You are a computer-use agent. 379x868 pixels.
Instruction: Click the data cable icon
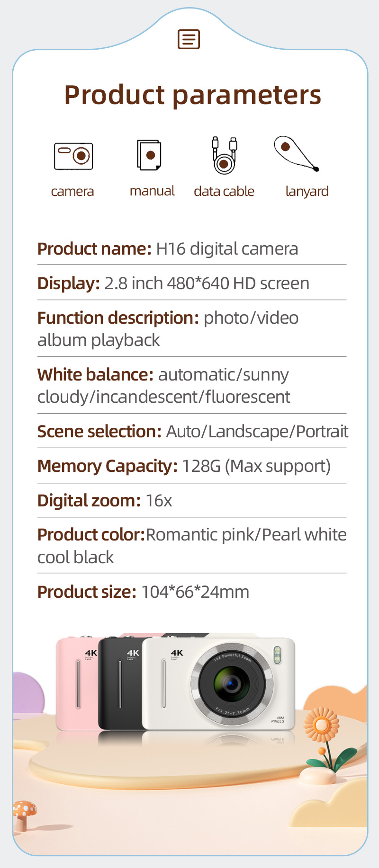224,156
